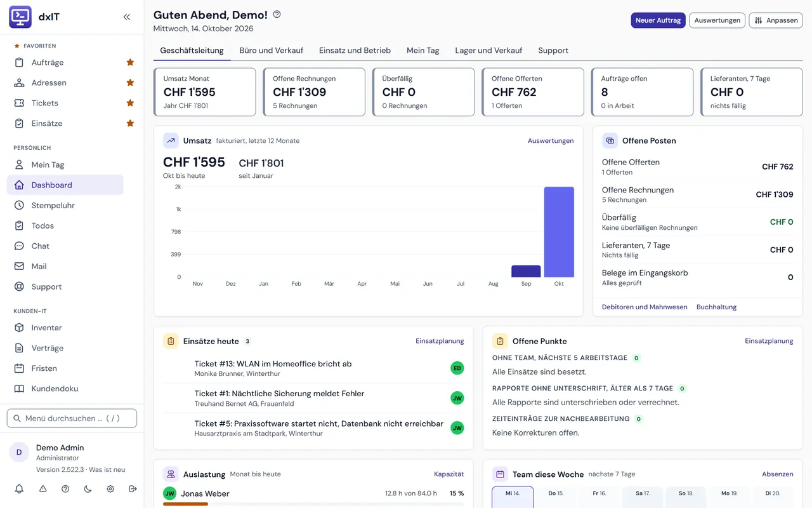Toggle the star next to Adressen

130,83
